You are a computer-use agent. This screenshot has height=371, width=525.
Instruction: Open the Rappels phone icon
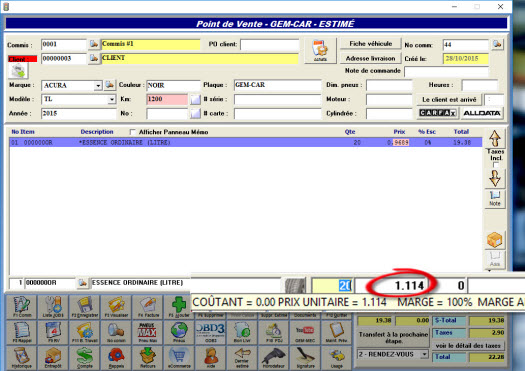tap(116, 357)
